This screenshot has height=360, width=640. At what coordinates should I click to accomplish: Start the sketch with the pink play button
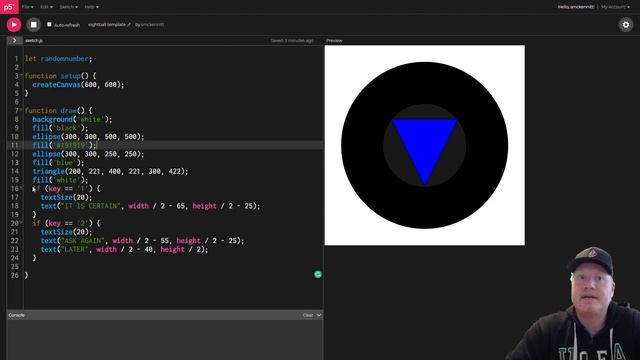14,24
